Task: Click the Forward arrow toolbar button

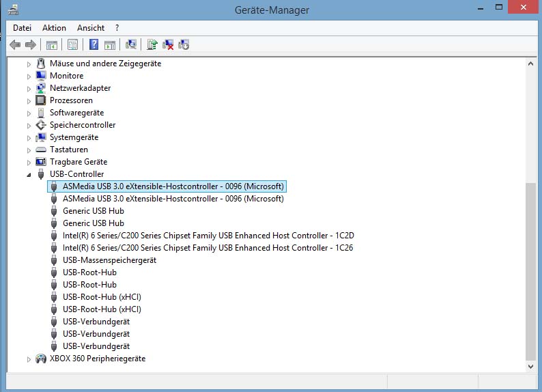Action: tap(31, 44)
